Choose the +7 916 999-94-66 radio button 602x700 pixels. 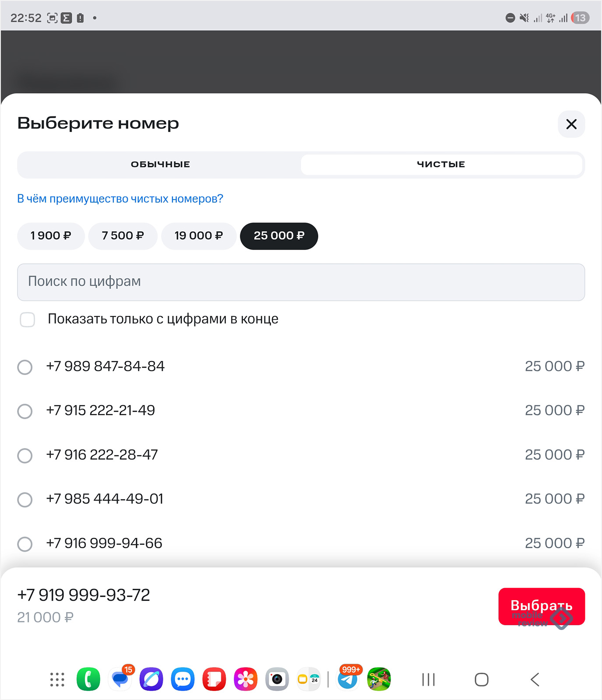click(x=25, y=544)
